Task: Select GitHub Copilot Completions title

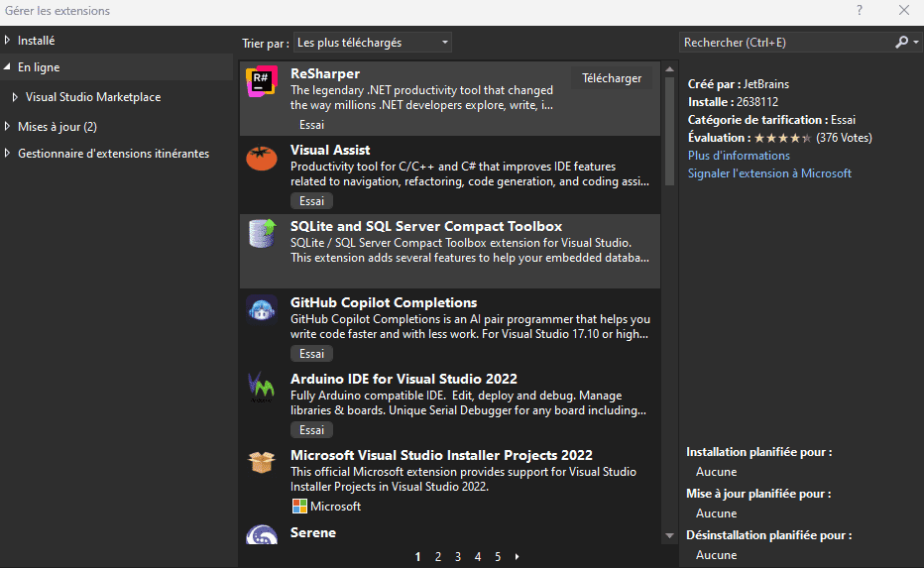Action: click(384, 302)
